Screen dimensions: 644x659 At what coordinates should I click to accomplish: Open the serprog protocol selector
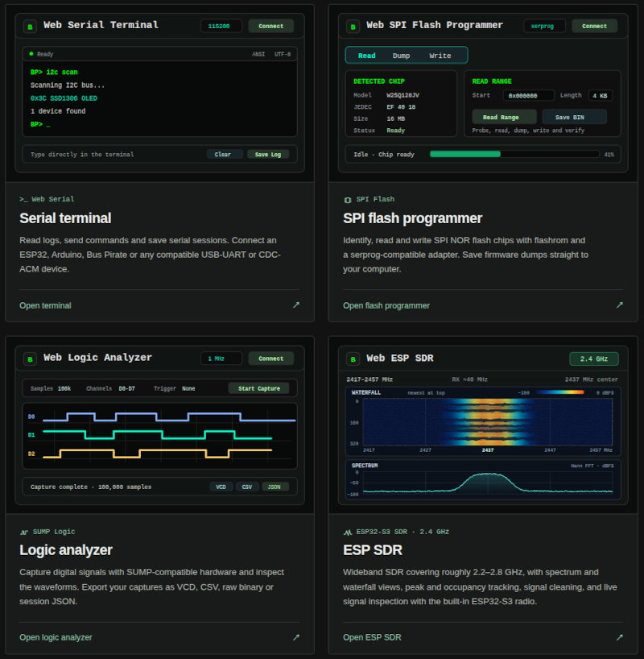coord(544,26)
